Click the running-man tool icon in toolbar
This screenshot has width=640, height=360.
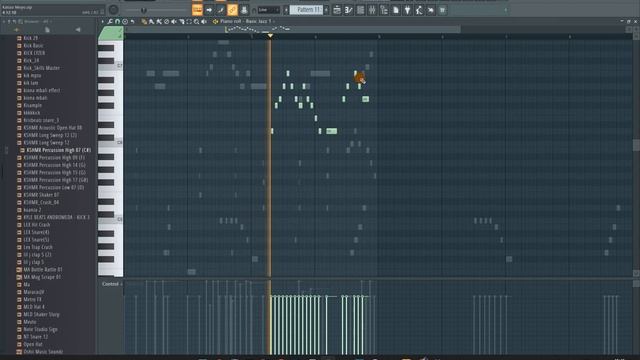pyautogui.click(x=419, y=10)
